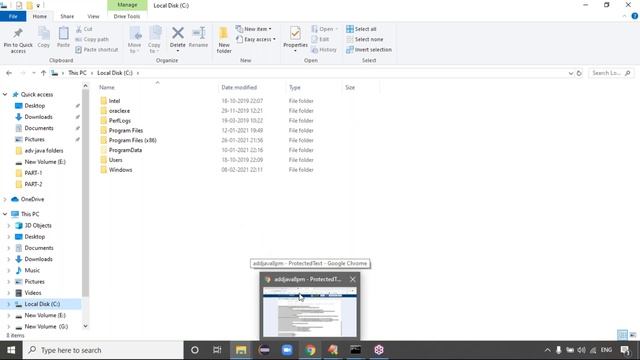Click the Delete X icon
This screenshot has width=640, height=360.
[178, 33]
